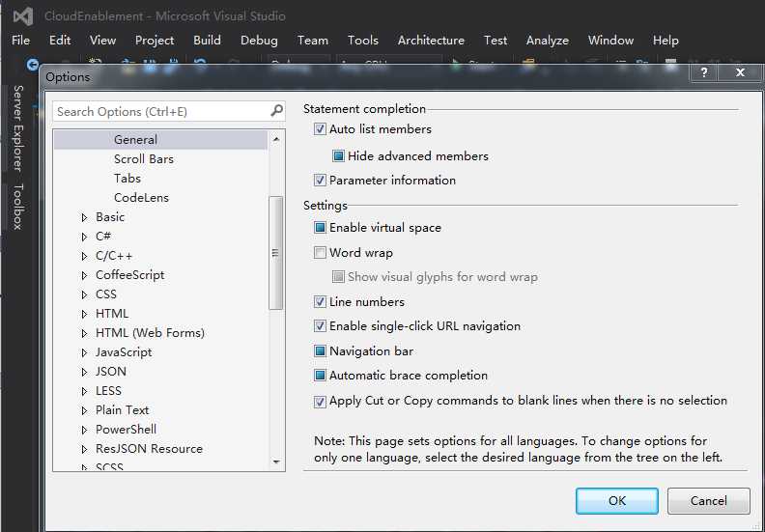Click the Visual Studio logo icon

pyautogui.click(x=23, y=16)
